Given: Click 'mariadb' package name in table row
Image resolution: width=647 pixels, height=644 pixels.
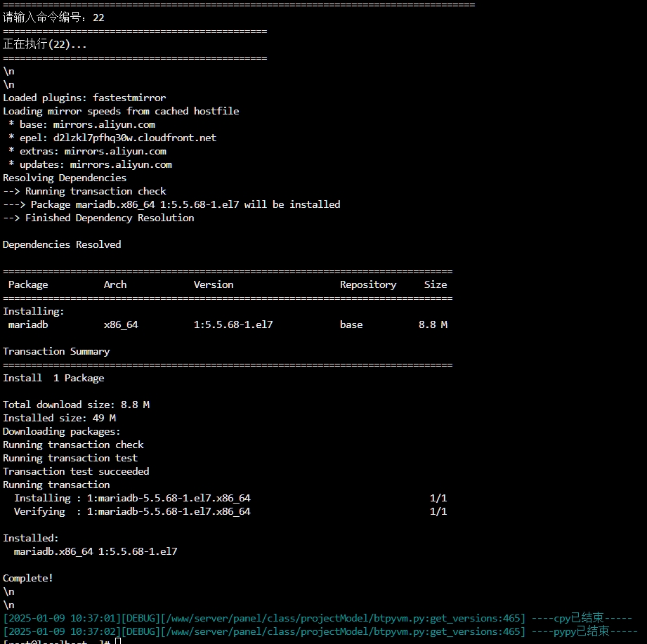Looking at the screenshot, I should [x=28, y=324].
